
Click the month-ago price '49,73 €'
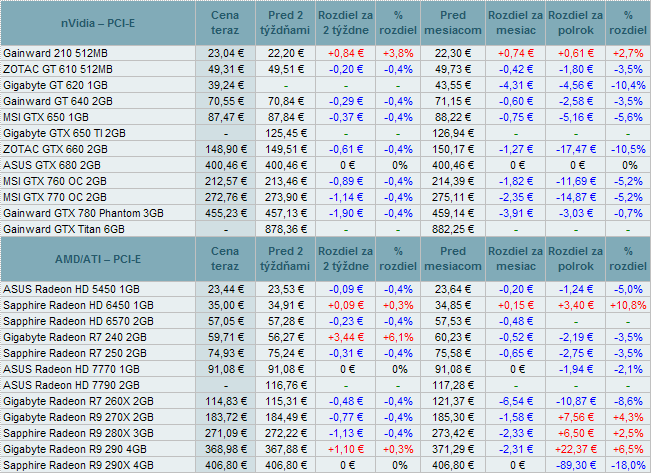click(453, 69)
